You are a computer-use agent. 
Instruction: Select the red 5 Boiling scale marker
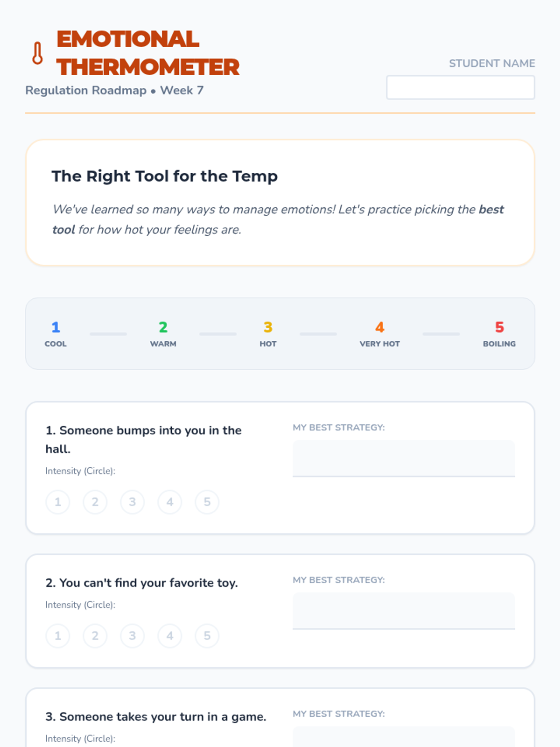tap(499, 334)
